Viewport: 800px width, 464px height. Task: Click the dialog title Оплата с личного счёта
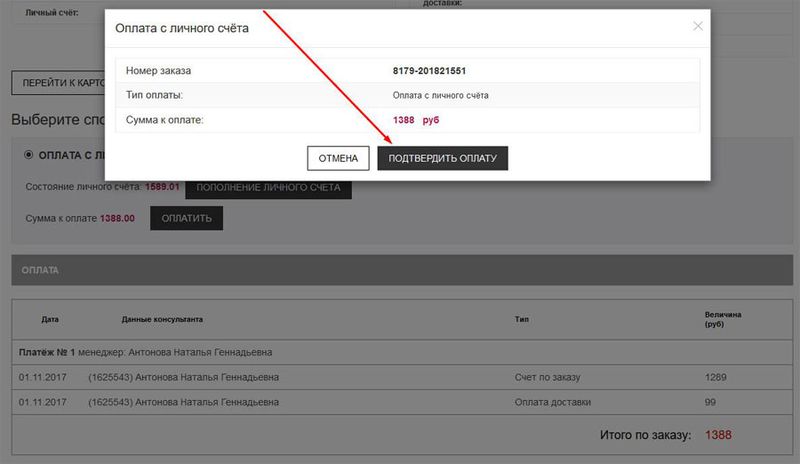[x=182, y=28]
